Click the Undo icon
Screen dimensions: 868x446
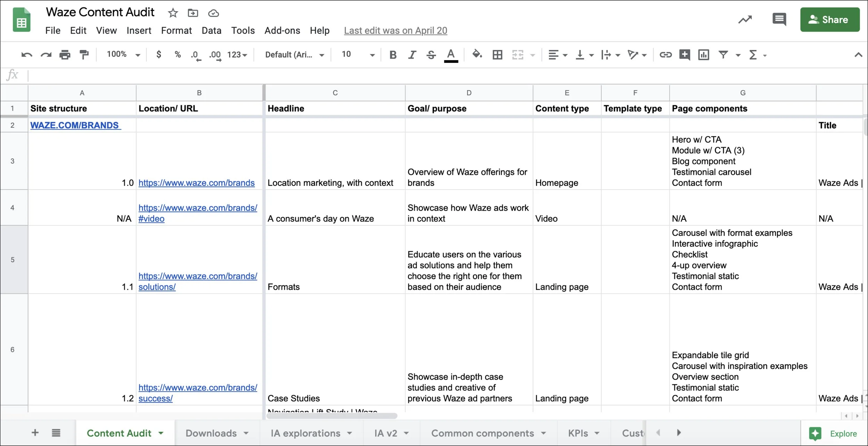coord(26,55)
